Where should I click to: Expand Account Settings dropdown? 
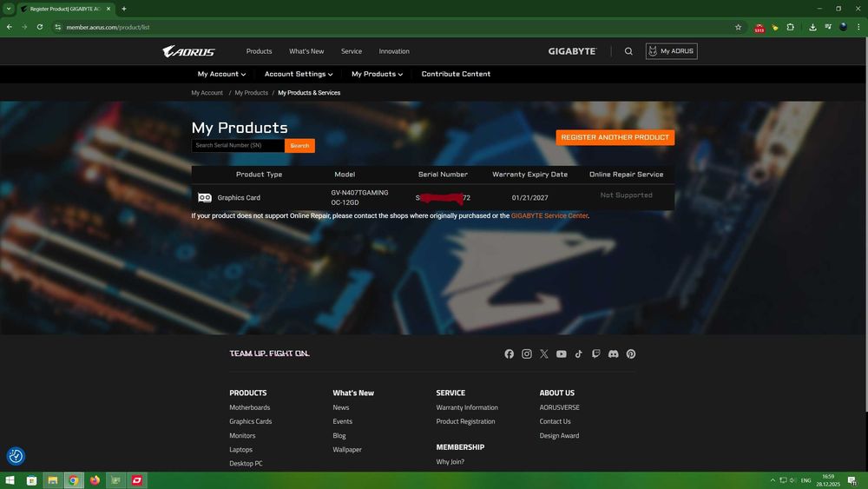point(299,74)
